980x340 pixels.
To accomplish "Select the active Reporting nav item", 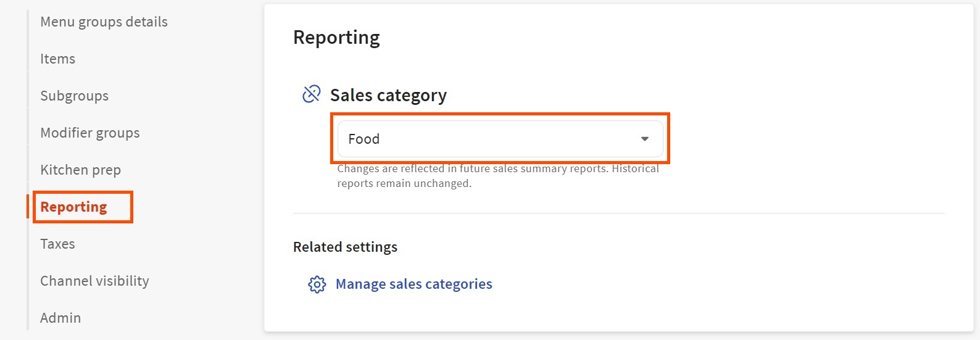I will (73, 207).
